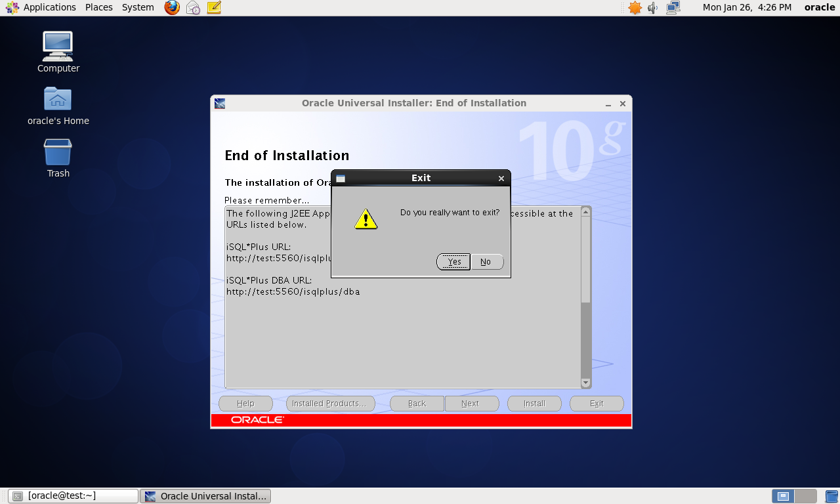Viewport: 840px width, 504px height.
Task: Select the second workspace in switcher
Action: coord(806,496)
